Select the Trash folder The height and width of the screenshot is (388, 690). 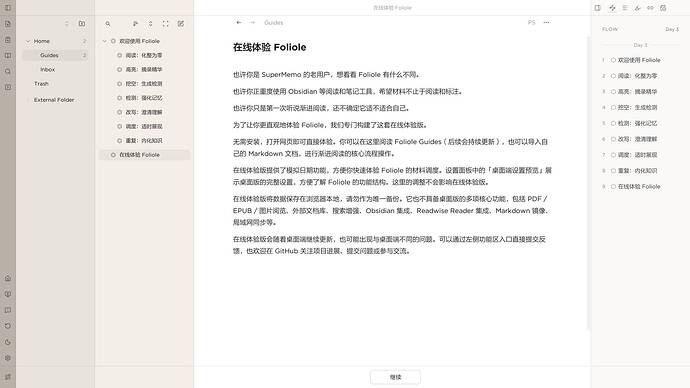[x=41, y=84]
